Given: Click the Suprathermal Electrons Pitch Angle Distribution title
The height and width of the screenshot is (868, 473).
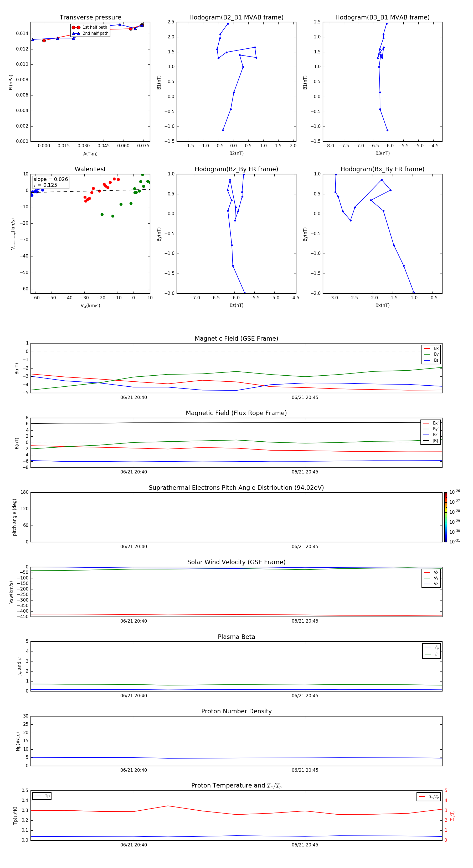Looking at the screenshot, I should (x=236, y=488).
